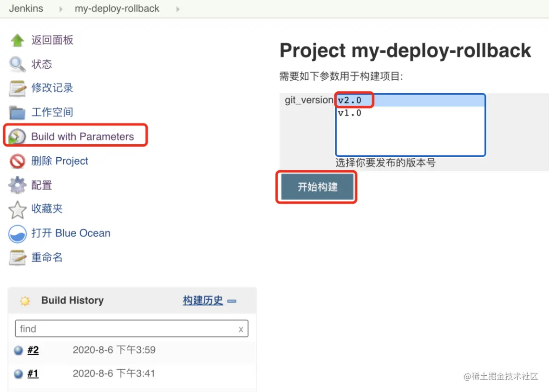The height and width of the screenshot is (392, 549).
Task: Open the 返回面板 link
Action: (52, 40)
